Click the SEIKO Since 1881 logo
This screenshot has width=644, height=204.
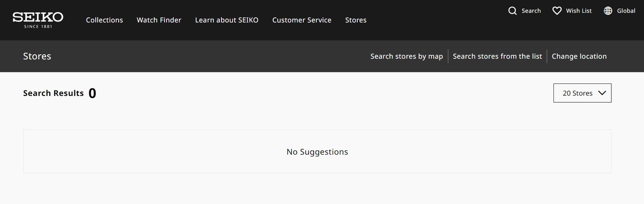pyautogui.click(x=38, y=20)
